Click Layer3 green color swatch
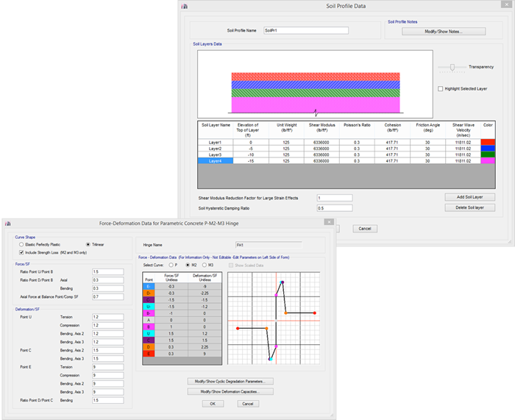 click(488, 154)
